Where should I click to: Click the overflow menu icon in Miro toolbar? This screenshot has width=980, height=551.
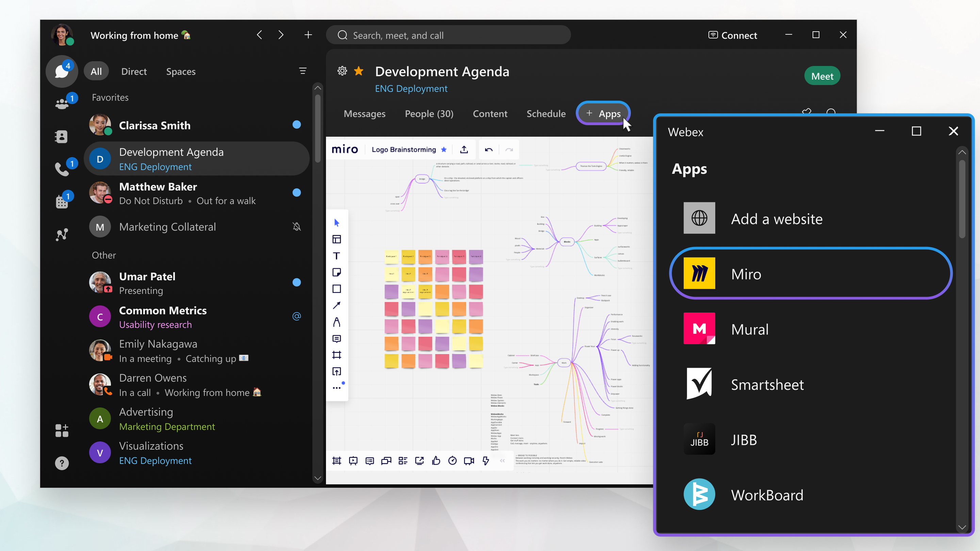[336, 387]
